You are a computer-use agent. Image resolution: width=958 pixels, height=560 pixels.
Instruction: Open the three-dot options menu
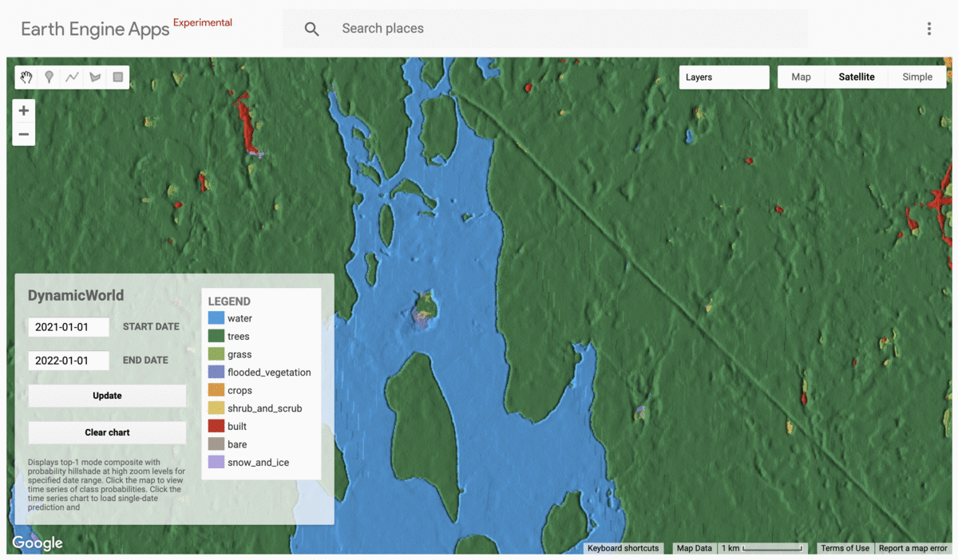pyautogui.click(x=928, y=29)
